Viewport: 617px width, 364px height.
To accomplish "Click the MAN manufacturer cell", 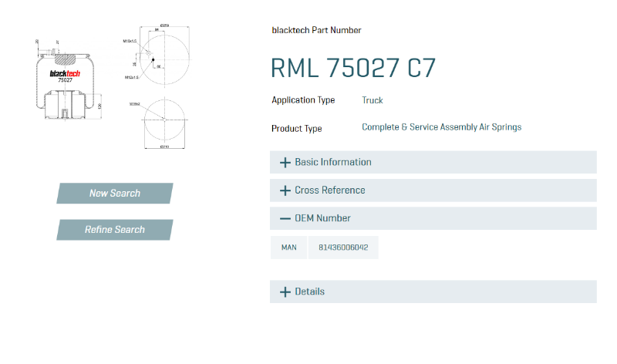I will click(x=288, y=248).
